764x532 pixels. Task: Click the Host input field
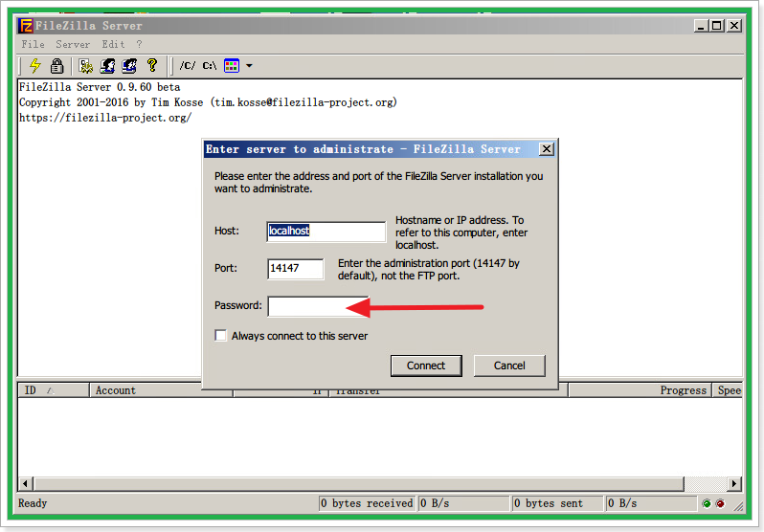[326, 231]
